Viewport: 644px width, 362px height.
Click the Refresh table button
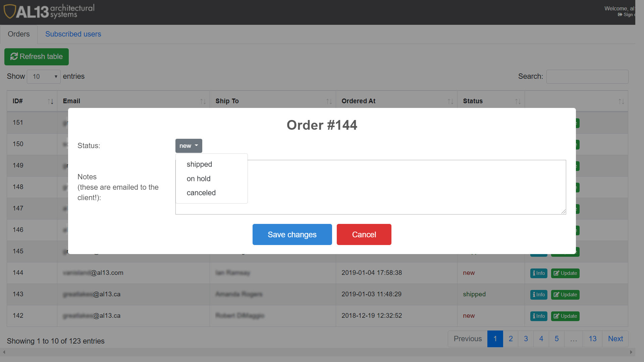(x=37, y=57)
